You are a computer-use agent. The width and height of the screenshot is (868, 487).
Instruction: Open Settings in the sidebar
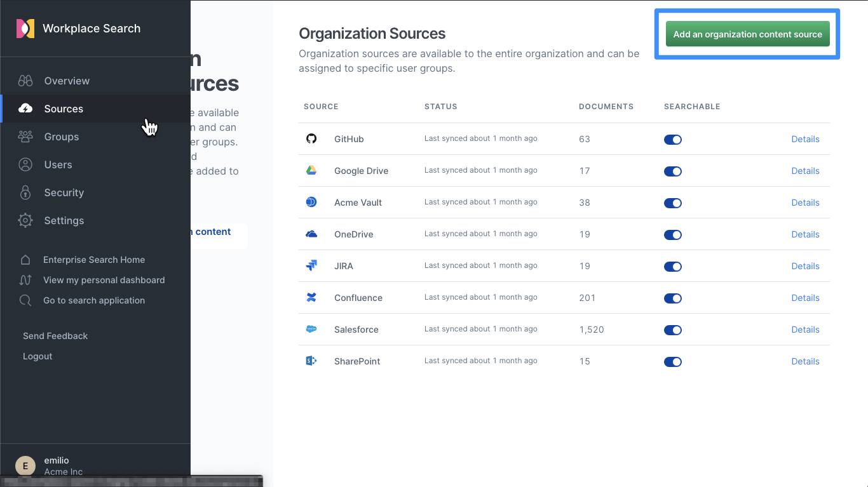95,220
